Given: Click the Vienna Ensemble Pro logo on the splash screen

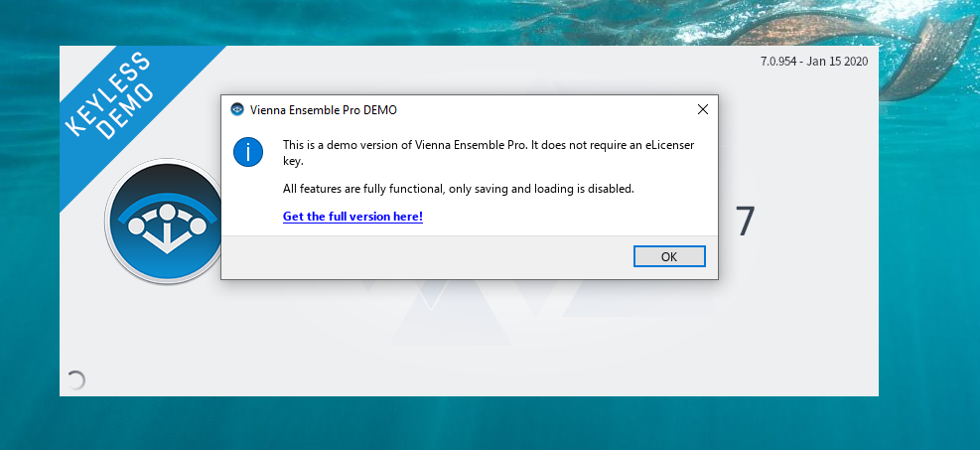Looking at the screenshot, I should pos(164,222).
